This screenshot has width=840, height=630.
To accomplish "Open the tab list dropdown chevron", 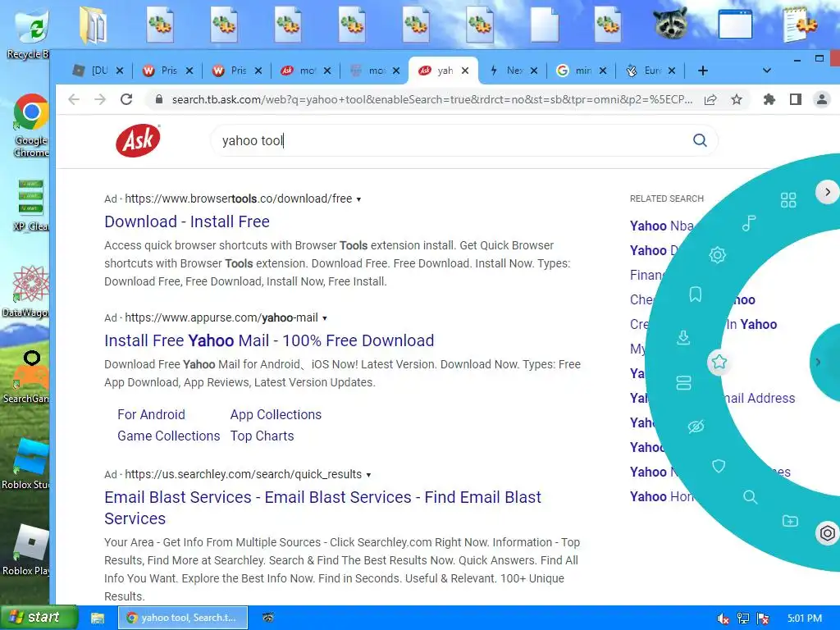I will click(767, 71).
